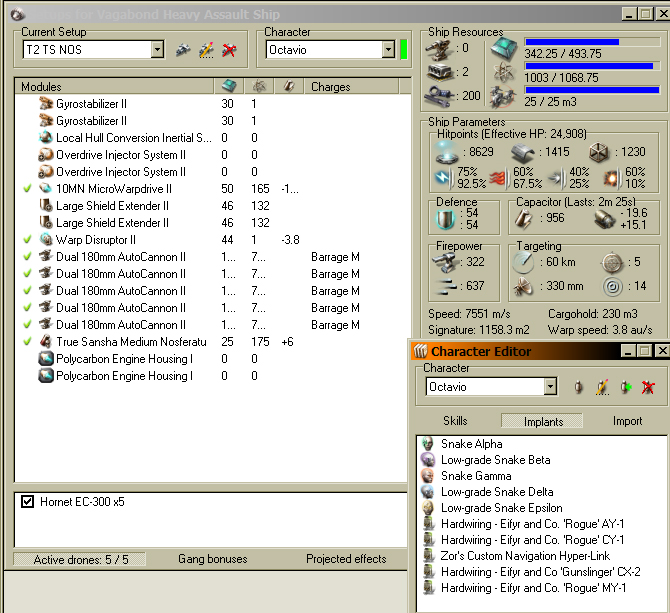Screen dimensions: 670x613
Task: Click the Firepower turret icon showing 322
Action: pos(444,262)
